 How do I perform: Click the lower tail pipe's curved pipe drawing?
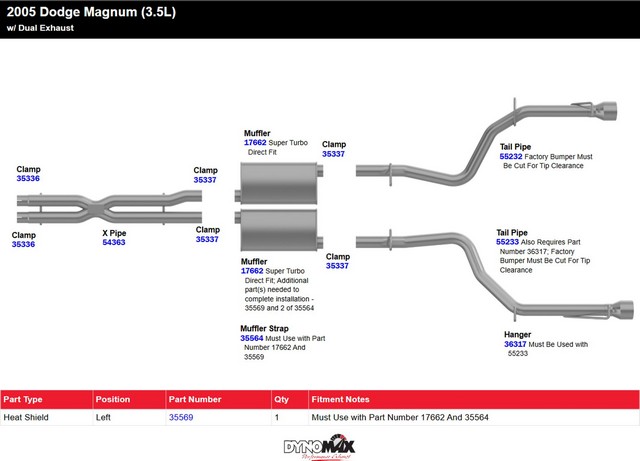(x=470, y=262)
